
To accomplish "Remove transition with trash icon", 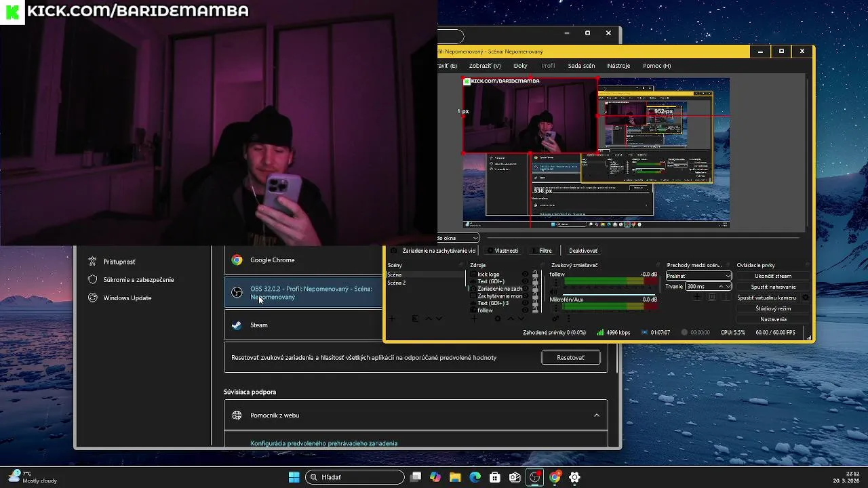I will point(711,296).
